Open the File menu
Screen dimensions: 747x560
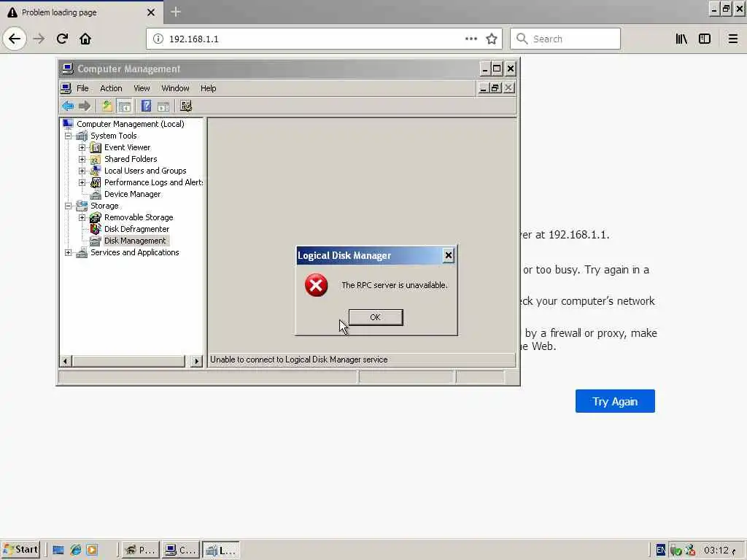82,88
